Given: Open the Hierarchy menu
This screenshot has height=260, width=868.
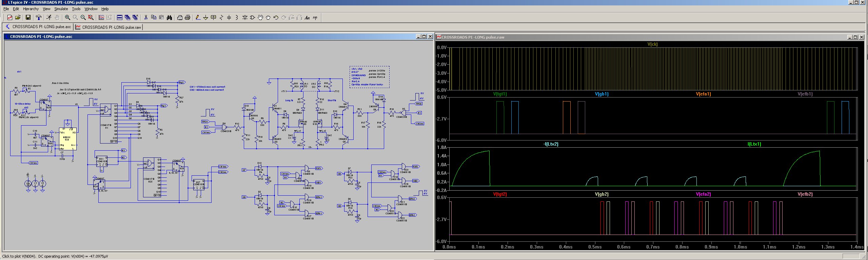Looking at the screenshot, I should [31, 9].
